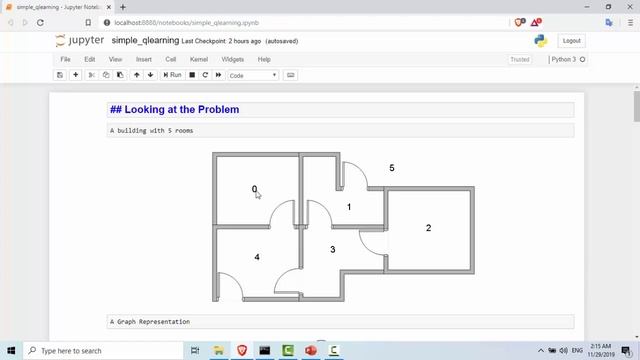
Task: Select the 'Looking at the Problem' heading cell
Action: pyautogui.click(x=340, y=110)
